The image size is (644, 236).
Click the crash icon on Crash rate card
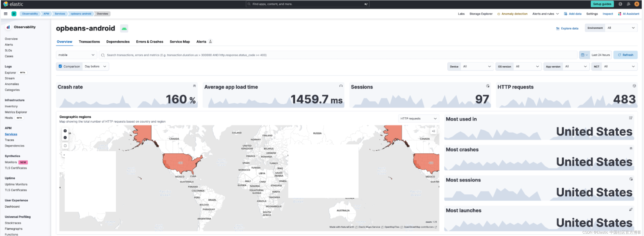[x=195, y=86]
